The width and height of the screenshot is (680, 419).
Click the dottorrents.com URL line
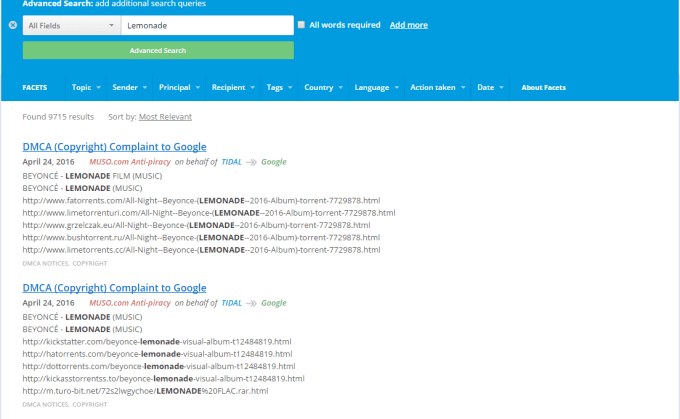coord(159,366)
